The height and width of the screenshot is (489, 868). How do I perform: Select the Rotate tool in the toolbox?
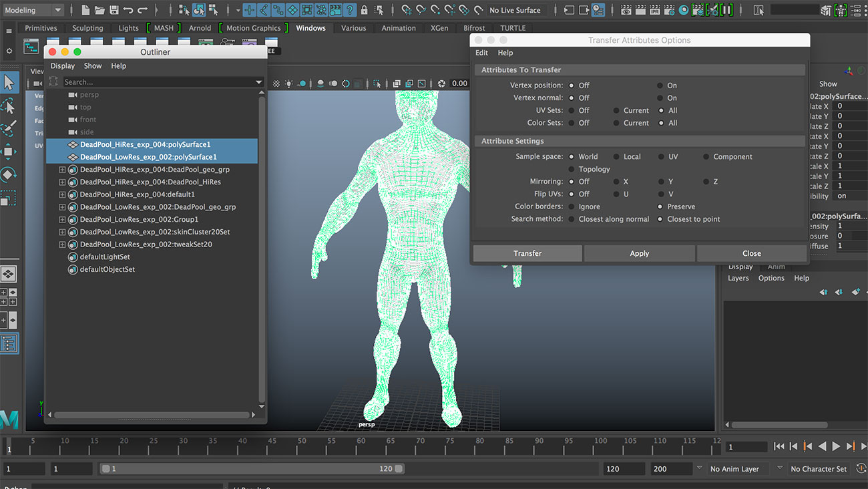[8, 174]
